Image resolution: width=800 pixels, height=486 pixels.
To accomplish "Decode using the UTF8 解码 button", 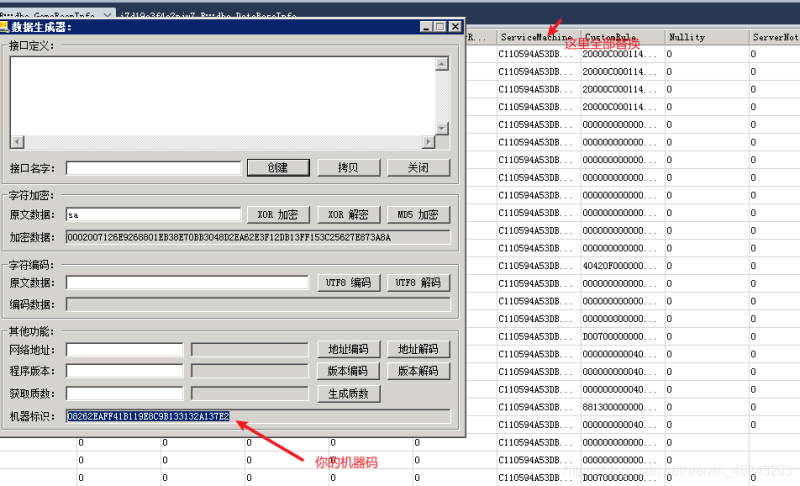I will click(418, 283).
